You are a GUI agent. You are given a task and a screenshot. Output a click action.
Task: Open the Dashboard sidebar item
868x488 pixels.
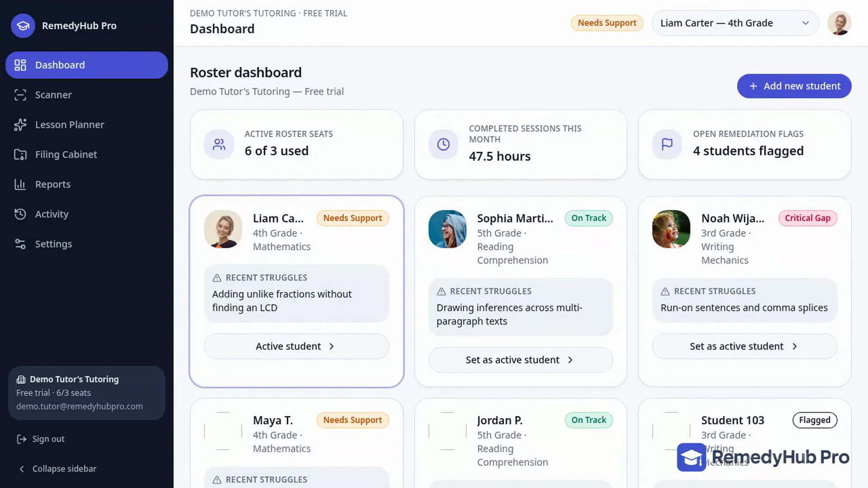point(87,65)
